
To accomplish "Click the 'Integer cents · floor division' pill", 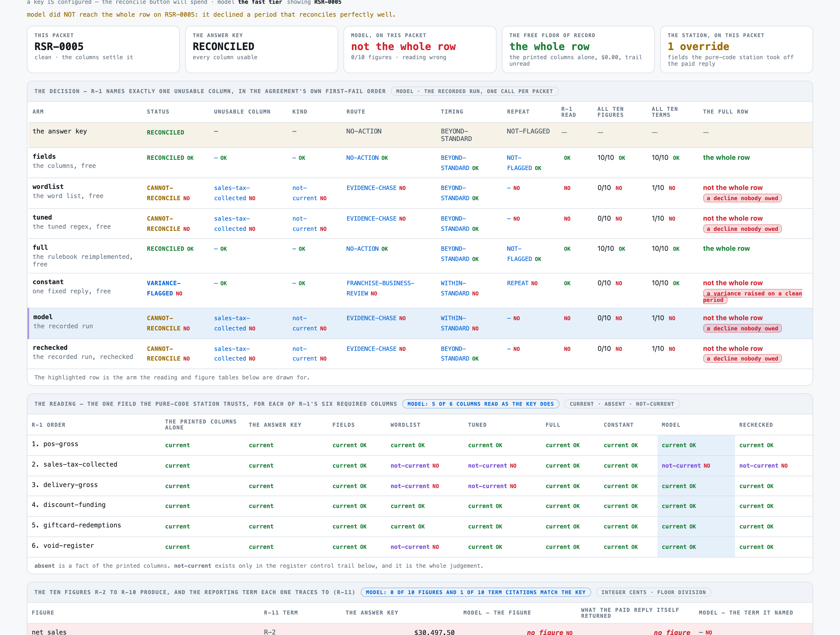I will (653, 592).
